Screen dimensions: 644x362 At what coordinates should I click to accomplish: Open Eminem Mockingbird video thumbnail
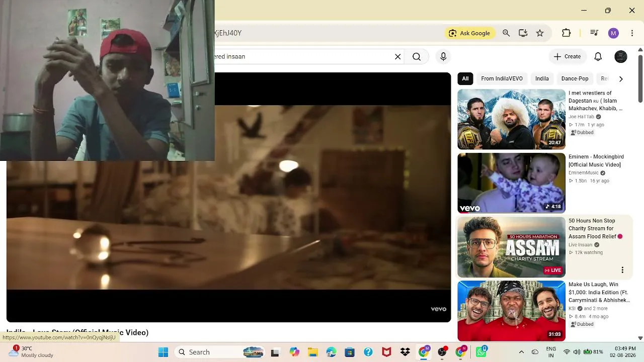(511, 183)
